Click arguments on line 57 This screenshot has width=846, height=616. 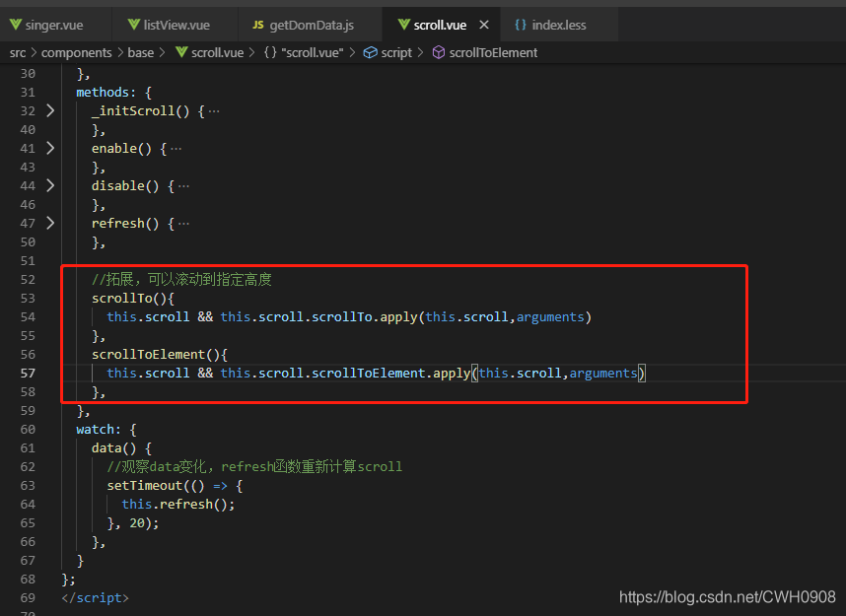pyautogui.click(x=603, y=374)
